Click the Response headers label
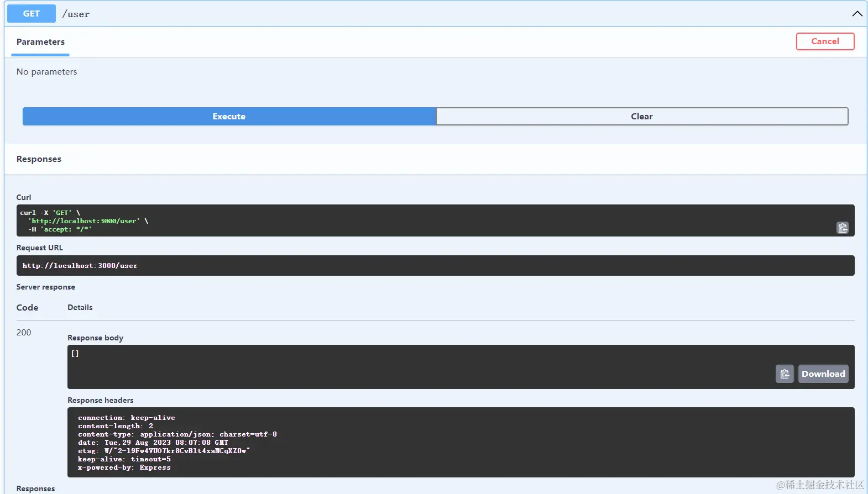Viewport: 868px width, 494px height. pyautogui.click(x=101, y=401)
